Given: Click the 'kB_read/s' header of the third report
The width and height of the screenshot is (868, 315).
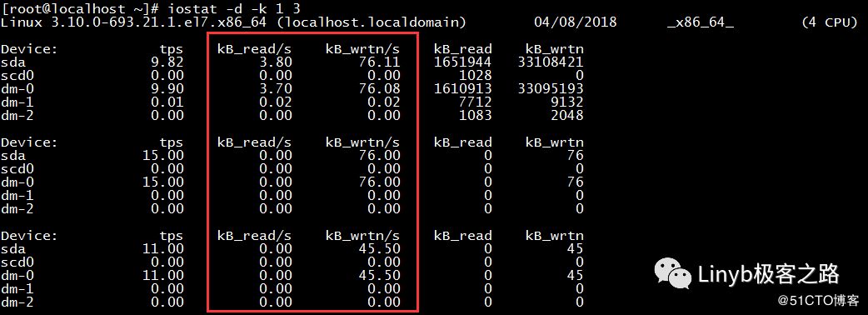Looking at the screenshot, I should 254,236.
